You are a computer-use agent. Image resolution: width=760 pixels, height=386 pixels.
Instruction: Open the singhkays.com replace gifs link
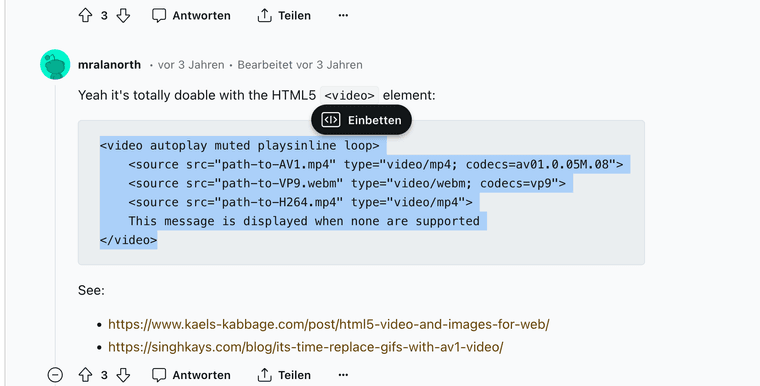(x=306, y=347)
